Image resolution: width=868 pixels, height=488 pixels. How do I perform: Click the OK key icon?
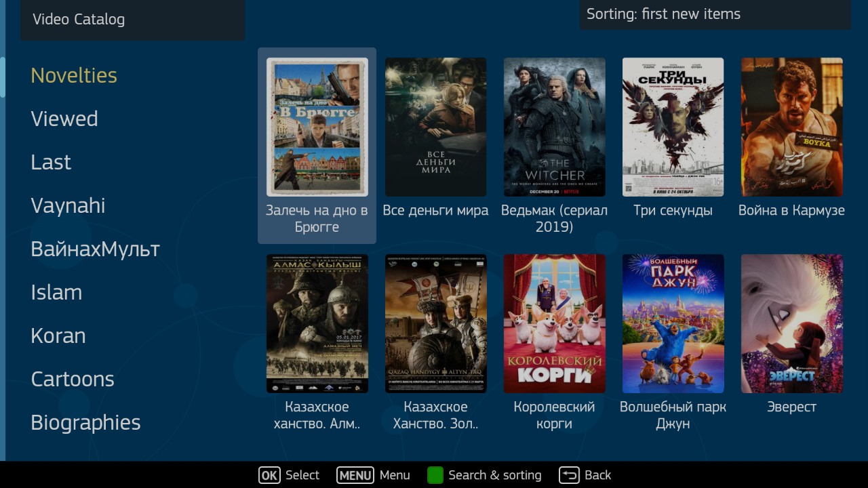click(269, 475)
